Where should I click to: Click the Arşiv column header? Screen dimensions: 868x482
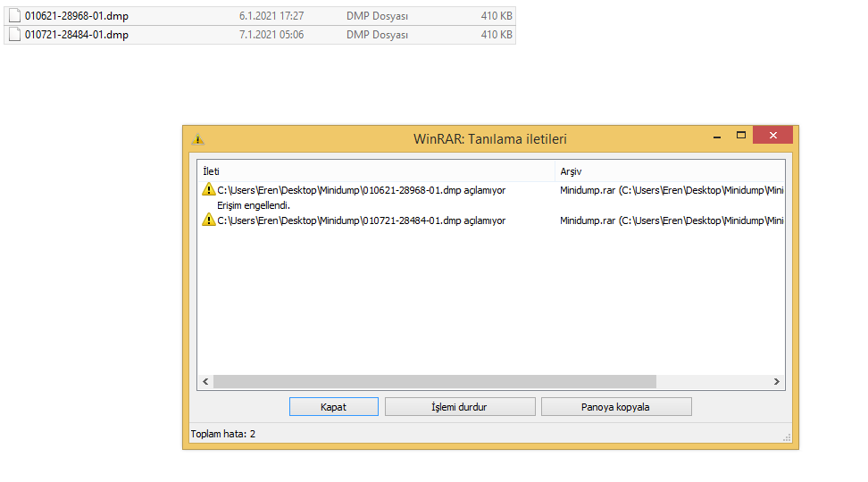coord(669,171)
